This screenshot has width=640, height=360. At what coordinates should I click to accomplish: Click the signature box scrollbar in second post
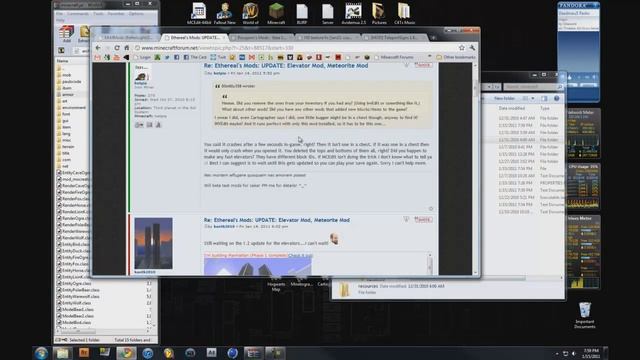pyautogui.click(x=430, y=264)
